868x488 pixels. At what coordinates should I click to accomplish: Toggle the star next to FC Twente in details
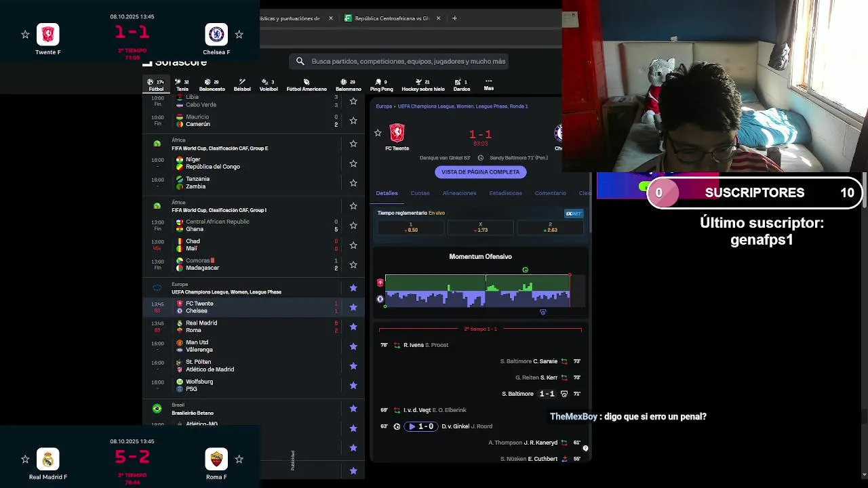[x=378, y=133]
